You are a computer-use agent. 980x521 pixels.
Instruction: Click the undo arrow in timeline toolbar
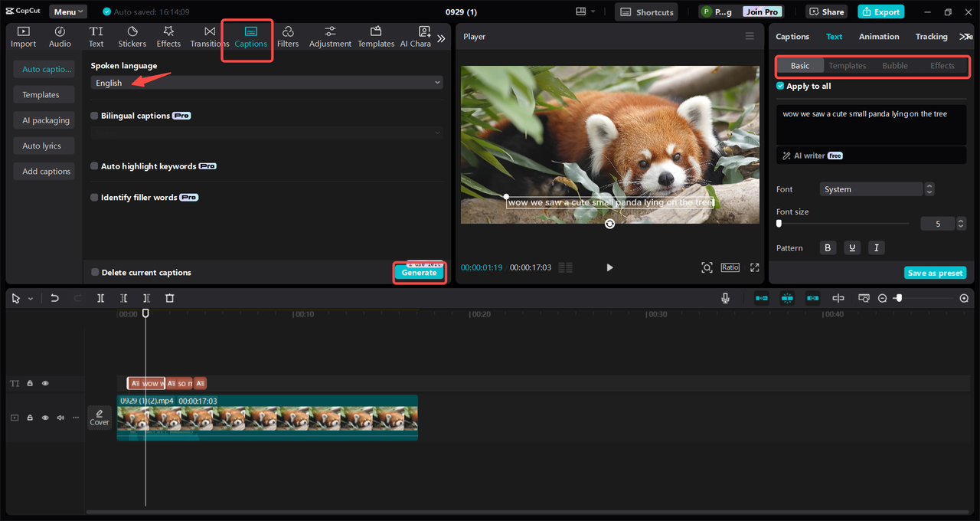tap(54, 298)
